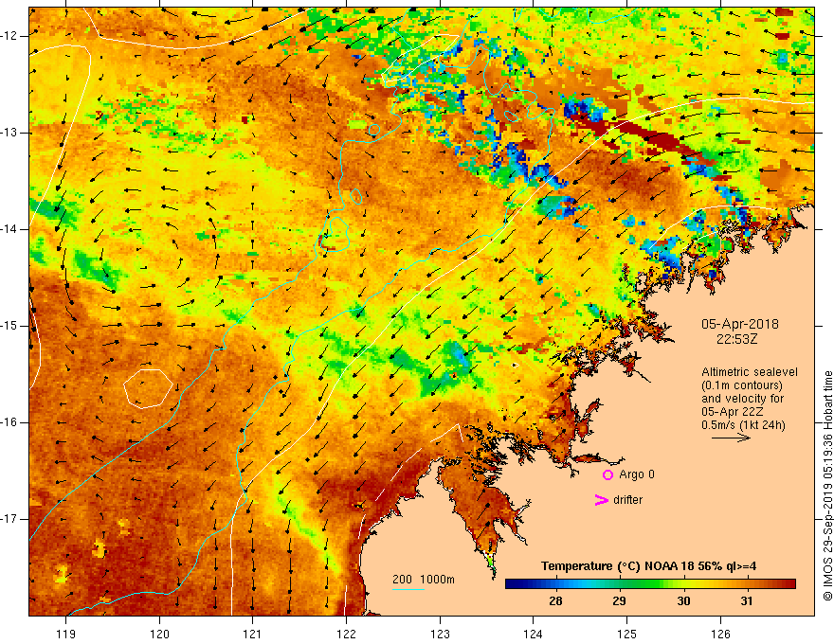Click latitude label -17 on left axis
The image size is (834, 644).
[x=9, y=519]
